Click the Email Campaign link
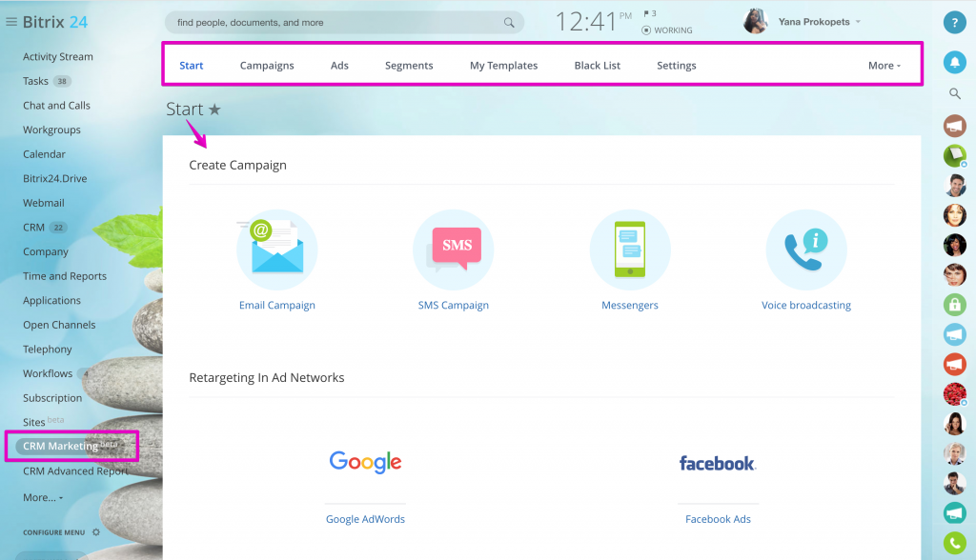Screen dimensions: 976x560 click(277, 305)
